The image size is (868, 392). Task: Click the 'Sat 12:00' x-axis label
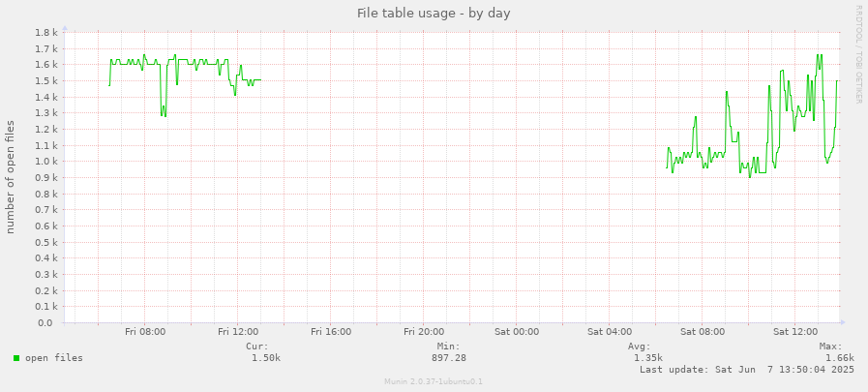(x=795, y=332)
